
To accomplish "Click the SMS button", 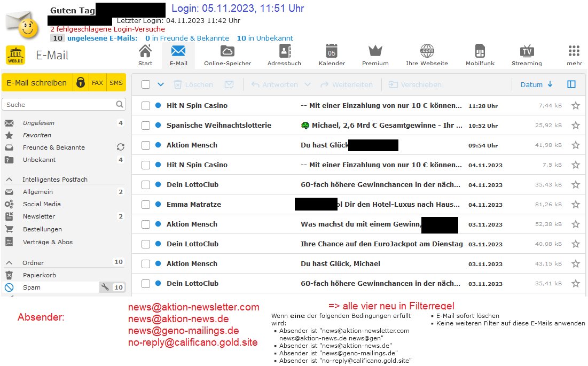I will pyautogui.click(x=116, y=82).
